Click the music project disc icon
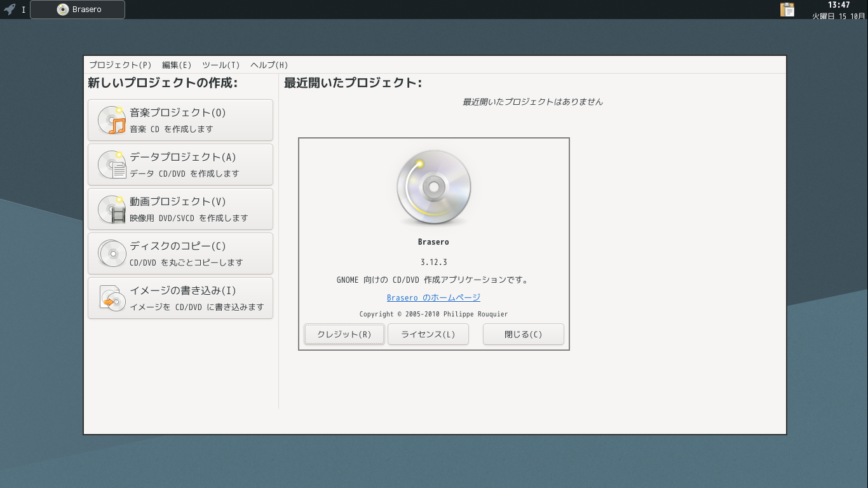Viewport: 868px width, 488px height. tap(112, 120)
